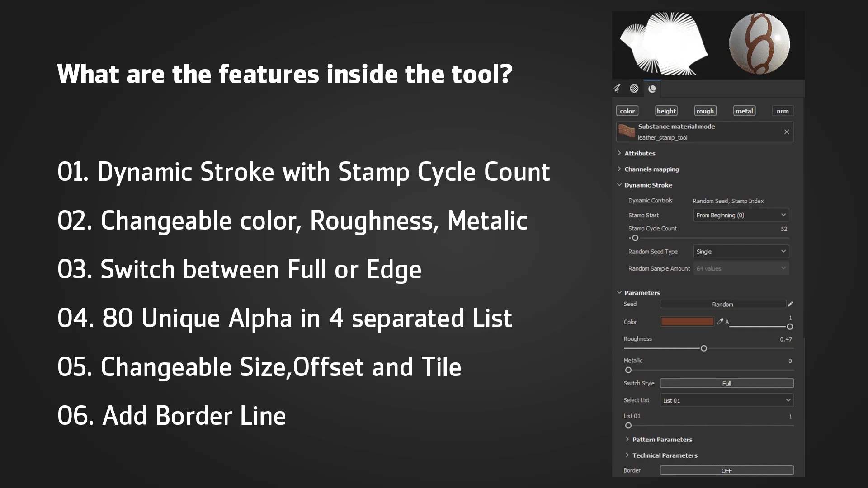Click the normal map channel icon
The width and height of the screenshot is (868, 488).
783,111
